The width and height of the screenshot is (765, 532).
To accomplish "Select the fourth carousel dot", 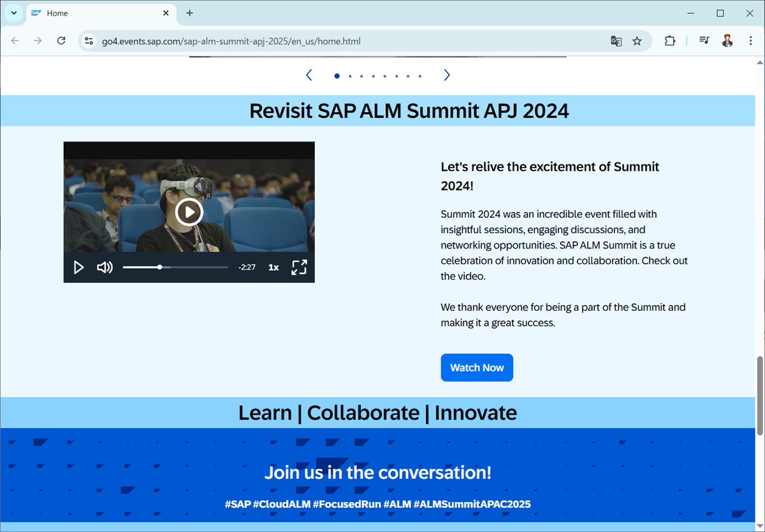I will [373, 76].
